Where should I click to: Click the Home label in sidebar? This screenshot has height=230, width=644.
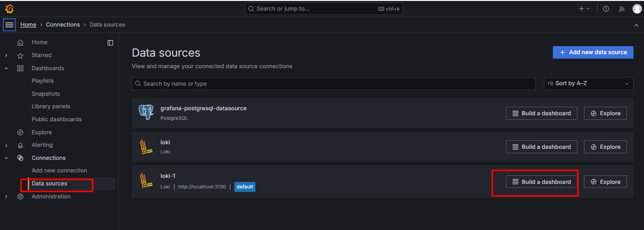[x=40, y=43]
